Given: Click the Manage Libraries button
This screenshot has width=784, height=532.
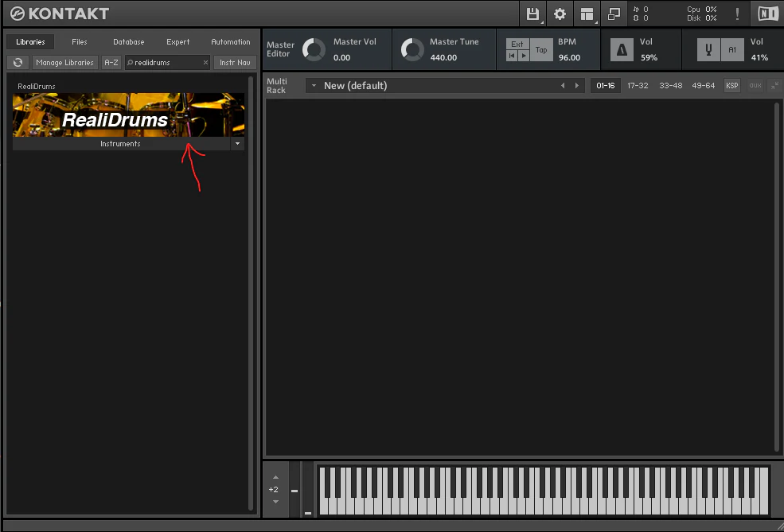Looking at the screenshot, I should click(x=65, y=63).
